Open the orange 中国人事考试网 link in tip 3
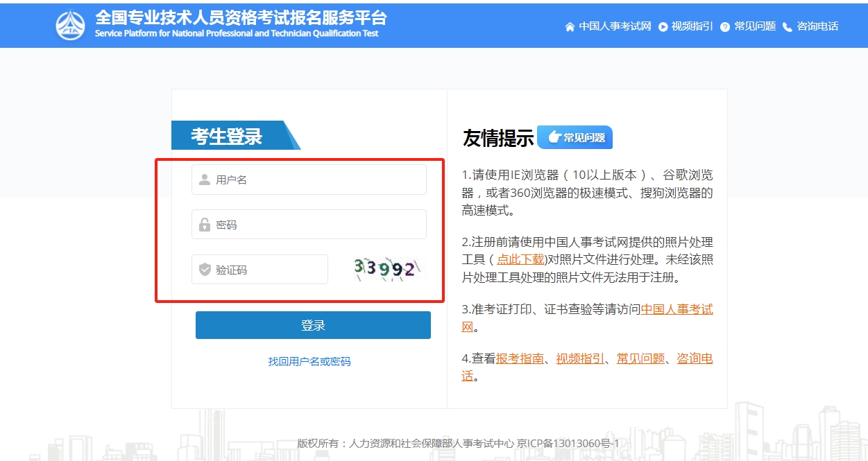The image size is (868, 461). click(676, 309)
